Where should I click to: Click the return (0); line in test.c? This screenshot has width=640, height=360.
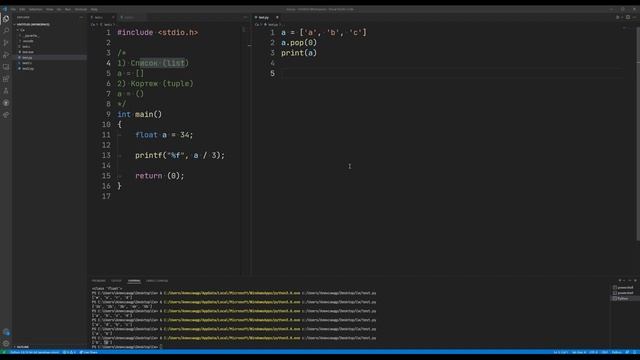pyautogui.click(x=160, y=176)
